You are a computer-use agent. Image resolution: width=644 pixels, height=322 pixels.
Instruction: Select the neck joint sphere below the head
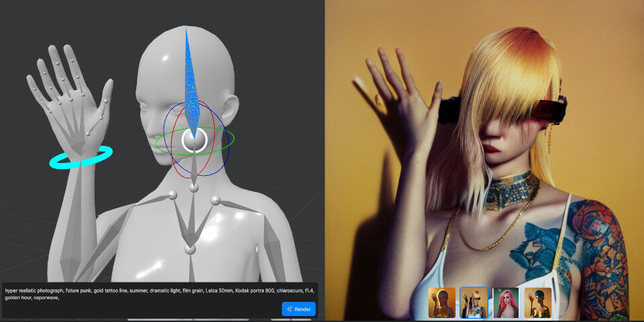(x=195, y=188)
